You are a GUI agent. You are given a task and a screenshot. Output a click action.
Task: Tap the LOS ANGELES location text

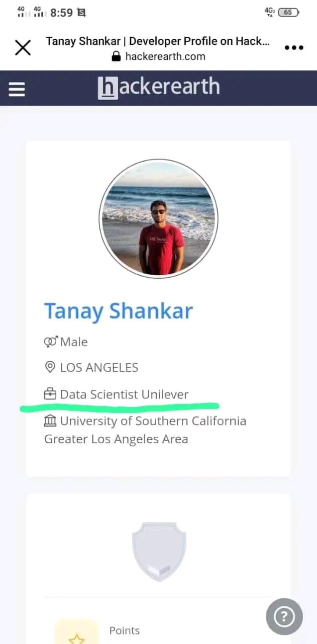point(99,368)
